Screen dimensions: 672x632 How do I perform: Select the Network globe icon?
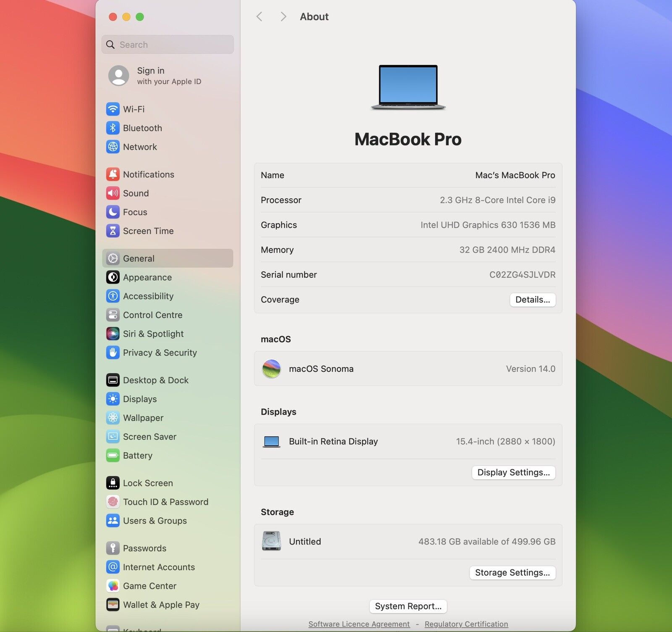pyautogui.click(x=113, y=147)
